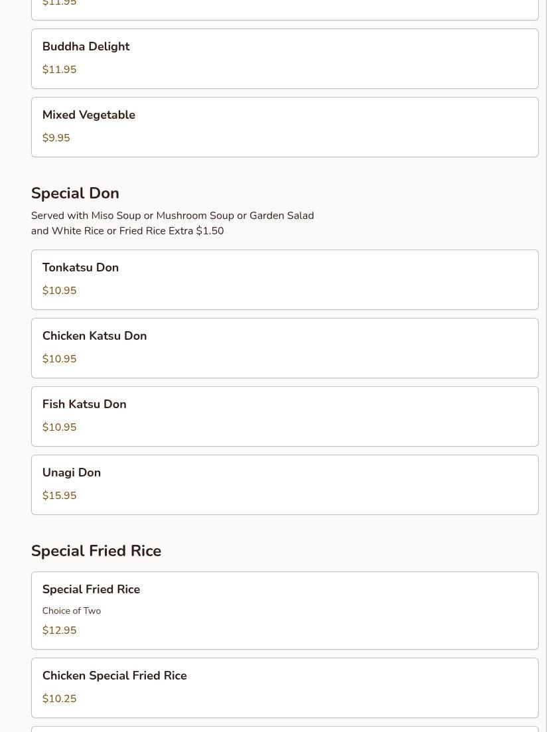Click the Special Fried Rice section heading
This screenshot has height=732, width=560.
[x=96, y=551]
